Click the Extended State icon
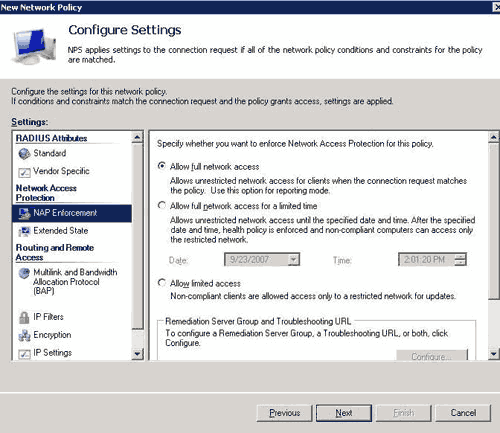This screenshot has height=433, width=500. pyautogui.click(x=24, y=231)
